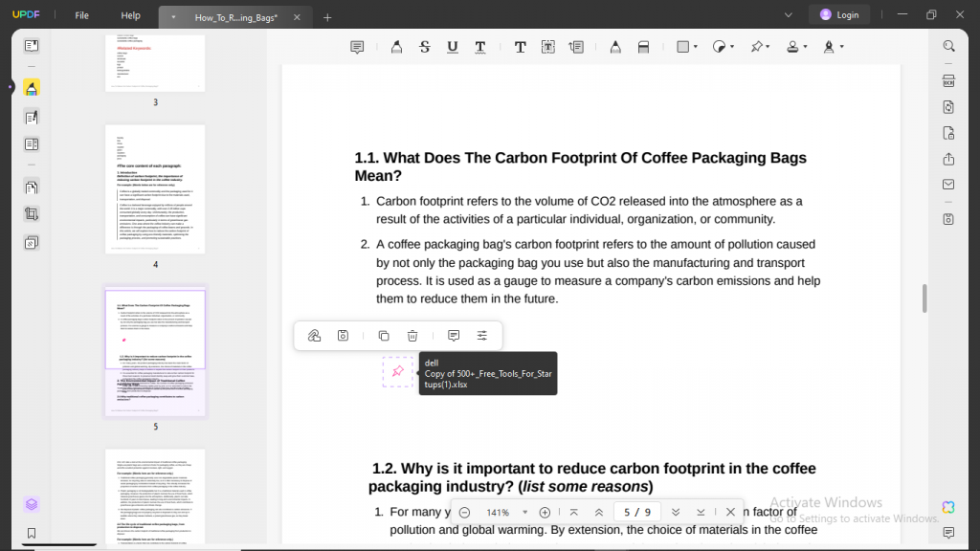Select the Eraser tool
The height and width of the screenshot is (551, 980).
point(643,46)
